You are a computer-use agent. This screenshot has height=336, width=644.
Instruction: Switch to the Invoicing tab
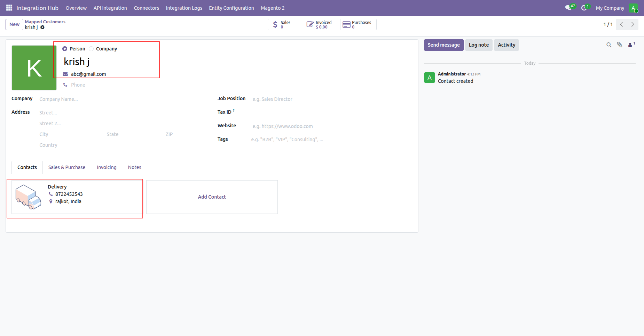pos(107,167)
